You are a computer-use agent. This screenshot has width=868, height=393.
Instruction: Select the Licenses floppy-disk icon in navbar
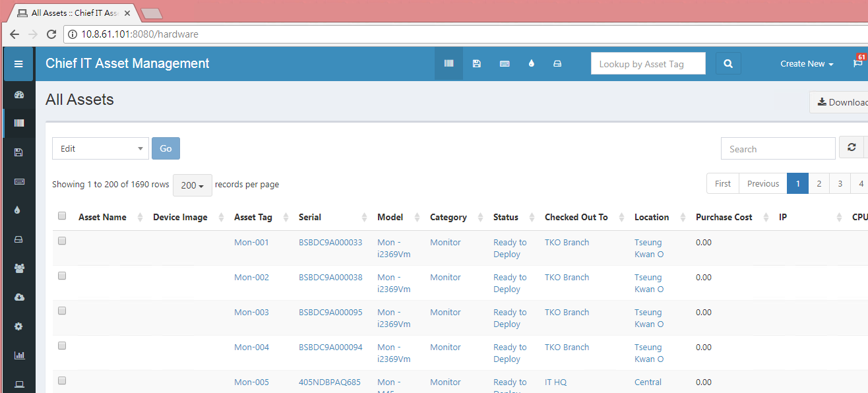[477, 63]
